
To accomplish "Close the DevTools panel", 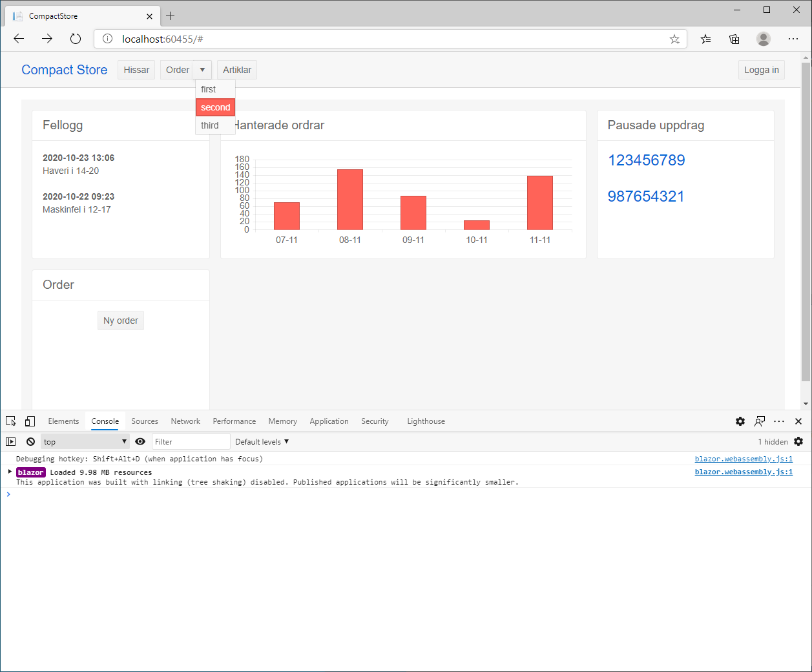I will tap(798, 421).
